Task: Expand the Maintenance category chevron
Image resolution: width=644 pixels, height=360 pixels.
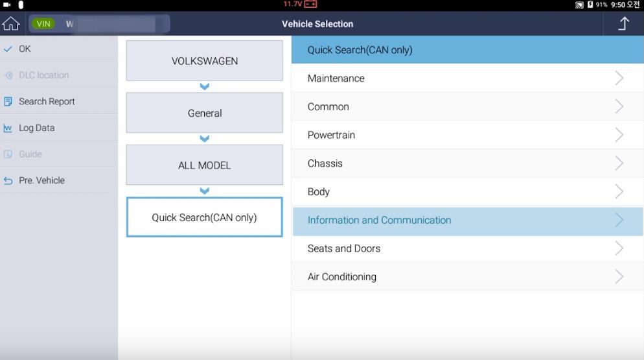Action: 619,78
